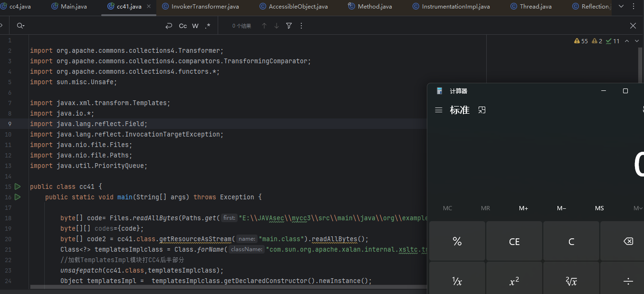Click the Calculator C clear button

tap(571, 241)
